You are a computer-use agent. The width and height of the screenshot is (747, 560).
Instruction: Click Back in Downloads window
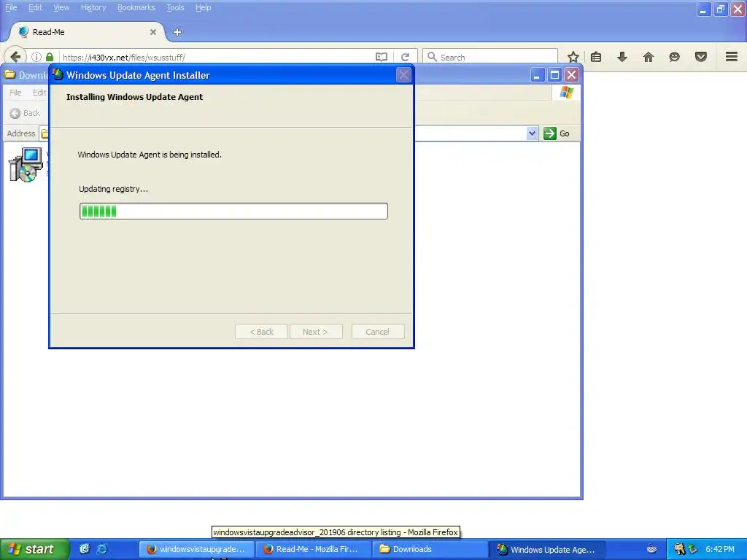[25, 113]
